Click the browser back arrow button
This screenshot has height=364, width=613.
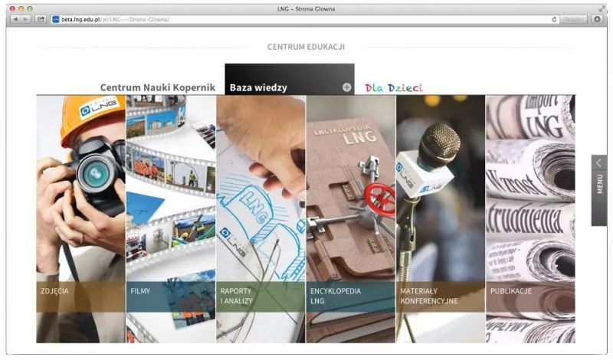pos(15,19)
